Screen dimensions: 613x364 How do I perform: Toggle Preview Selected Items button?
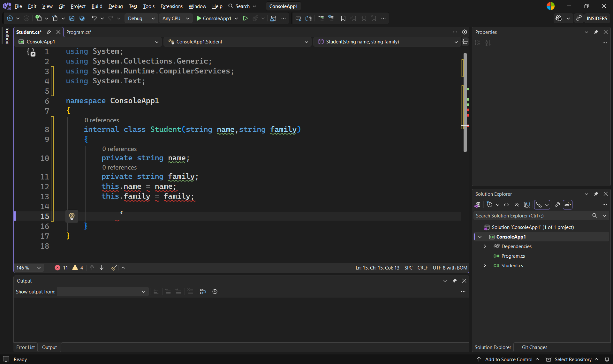(x=568, y=205)
